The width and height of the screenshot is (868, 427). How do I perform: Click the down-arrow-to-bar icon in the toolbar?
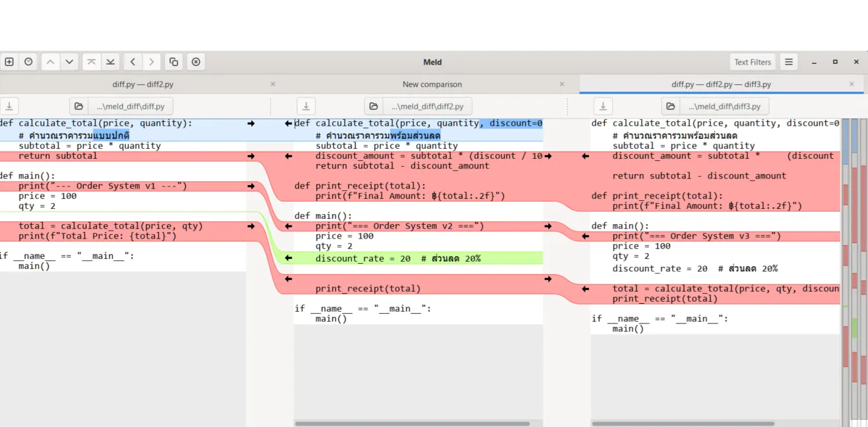coord(110,62)
